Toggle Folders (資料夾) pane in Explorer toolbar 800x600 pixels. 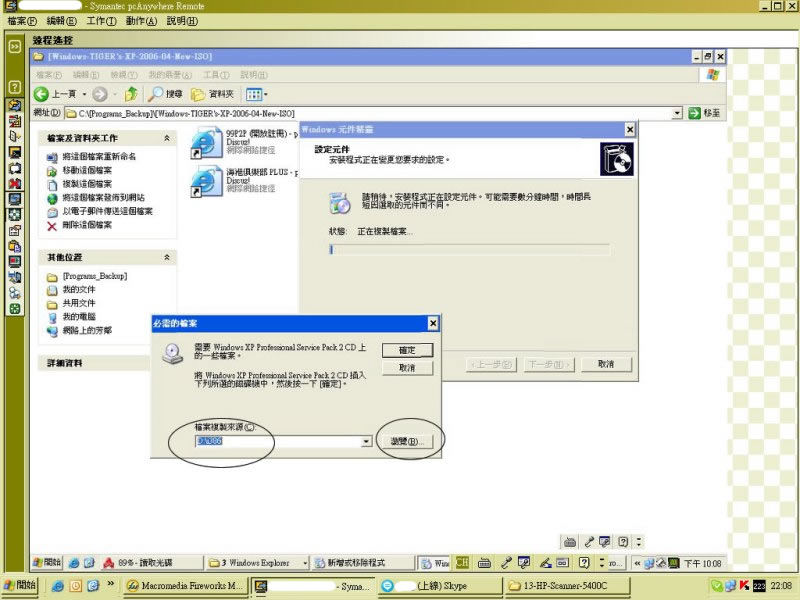pos(212,94)
